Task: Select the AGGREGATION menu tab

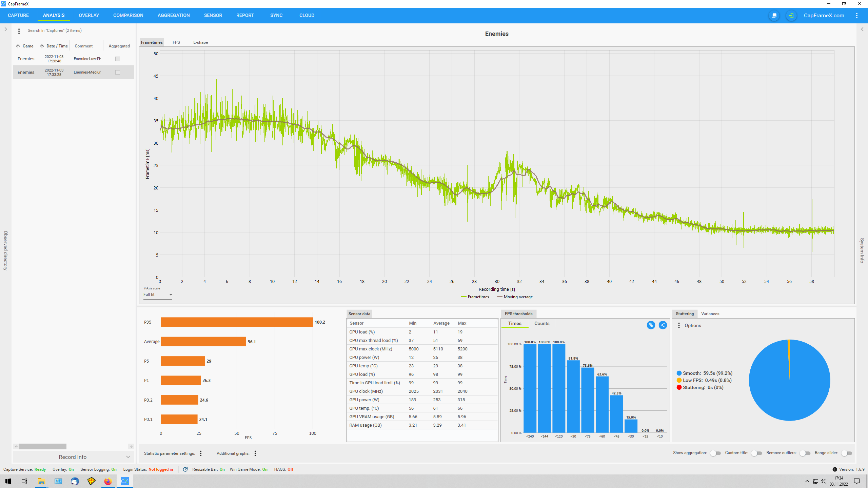Action: 173,15
